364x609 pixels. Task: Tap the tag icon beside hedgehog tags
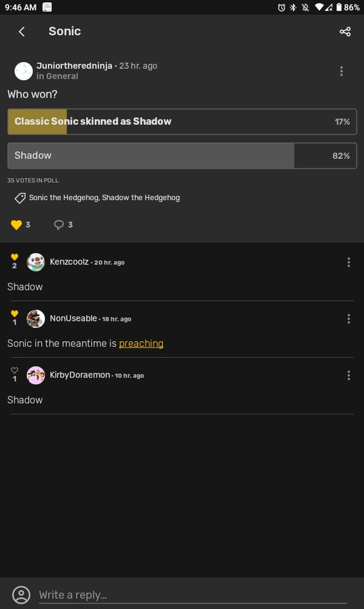click(20, 198)
